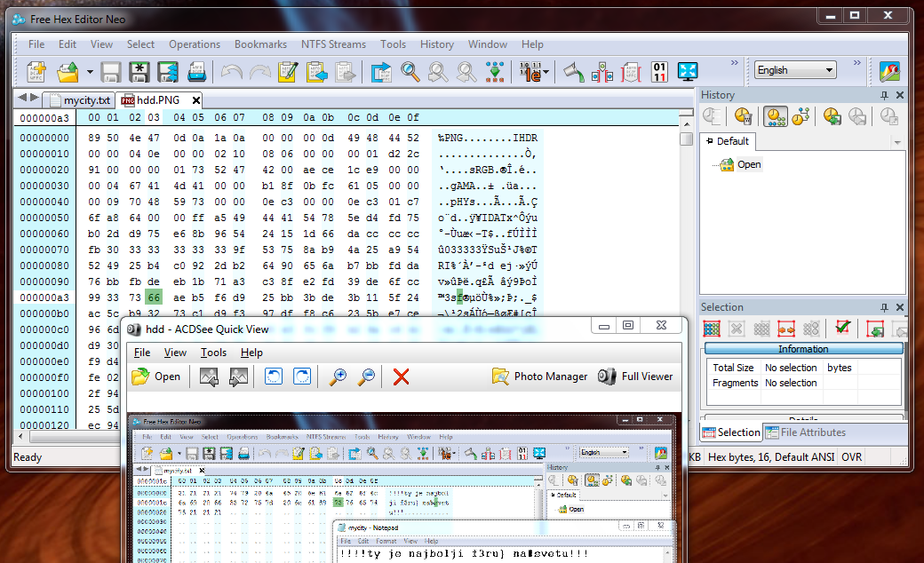
Task: Select the Open entry in History tree
Action: pos(748,164)
